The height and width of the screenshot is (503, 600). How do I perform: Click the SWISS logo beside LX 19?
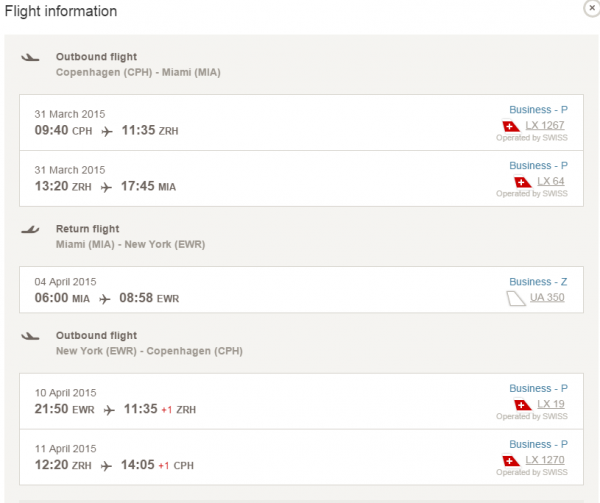(522, 405)
